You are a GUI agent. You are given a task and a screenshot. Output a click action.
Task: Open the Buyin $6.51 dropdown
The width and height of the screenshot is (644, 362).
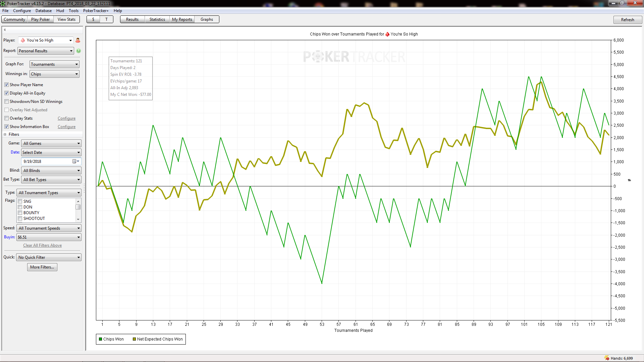49,237
